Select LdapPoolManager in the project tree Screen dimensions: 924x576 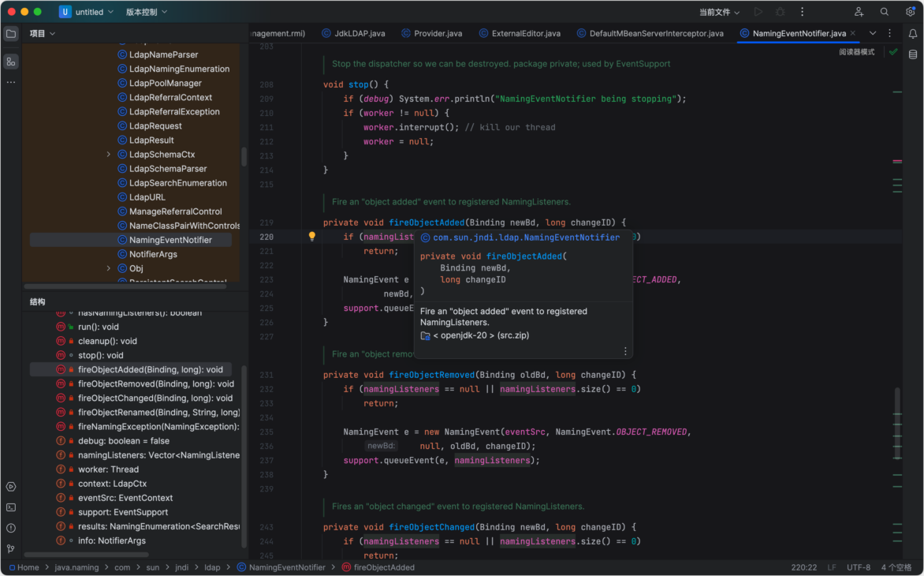(x=165, y=83)
